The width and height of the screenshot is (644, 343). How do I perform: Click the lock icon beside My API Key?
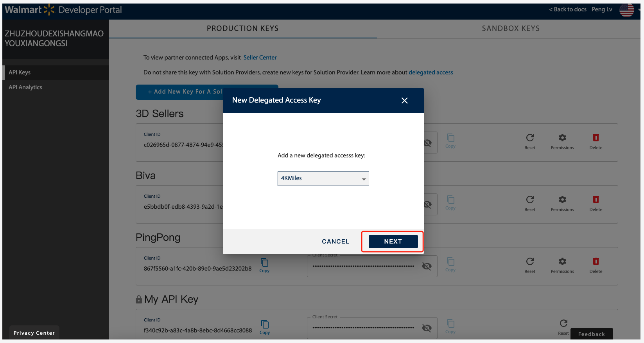(x=139, y=300)
